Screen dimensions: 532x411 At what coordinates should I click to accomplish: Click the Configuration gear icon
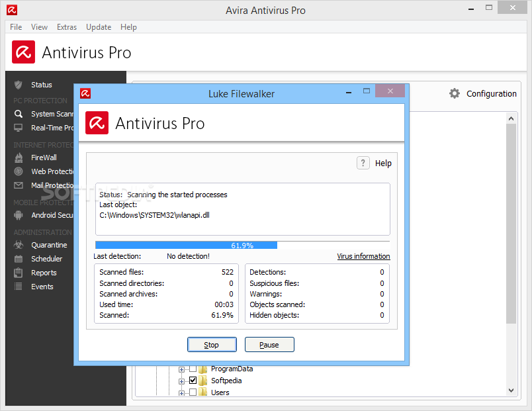455,93
